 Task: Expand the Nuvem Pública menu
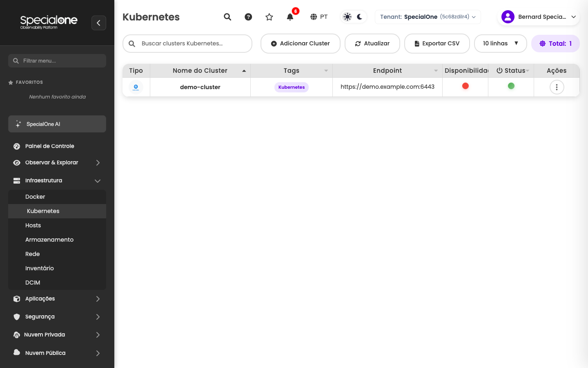(57, 353)
